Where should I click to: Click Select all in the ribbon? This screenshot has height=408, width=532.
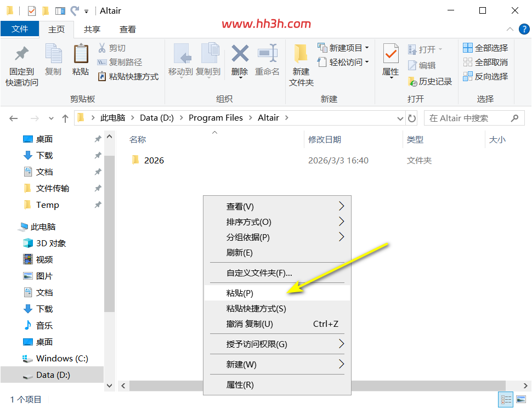tap(485, 48)
